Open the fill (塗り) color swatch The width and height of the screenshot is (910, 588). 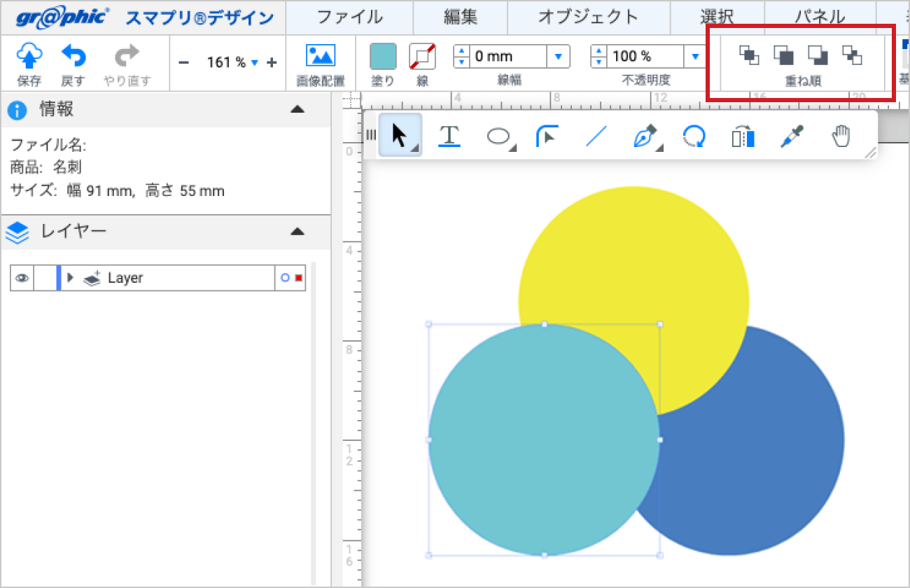tap(383, 57)
